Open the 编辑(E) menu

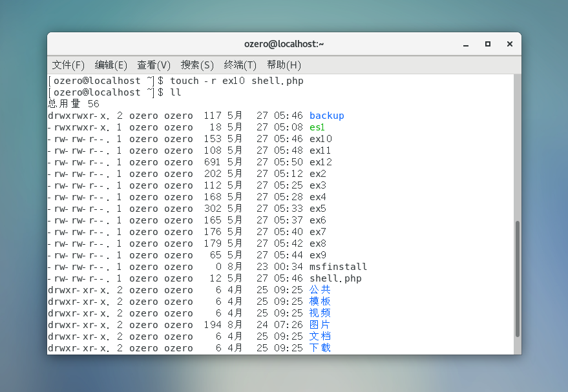[x=111, y=65]
